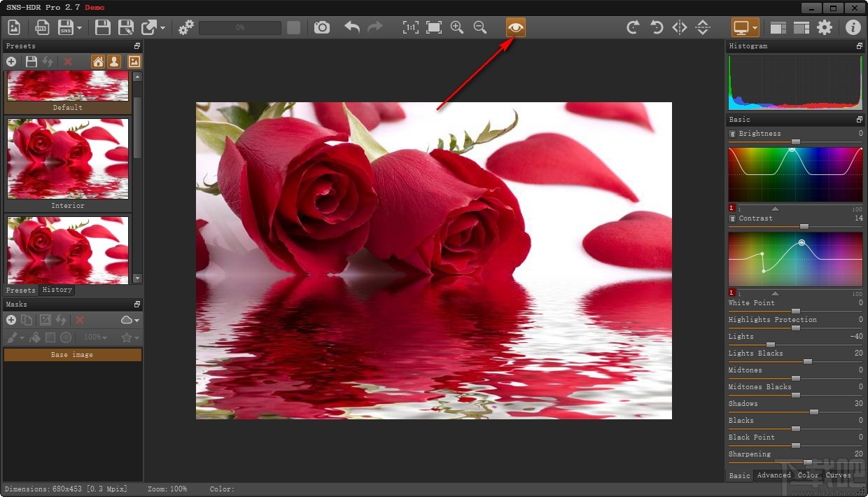Enable the portrait presets filter icon
The height and width of the screenshot is (497, 868).
(114, 62)
